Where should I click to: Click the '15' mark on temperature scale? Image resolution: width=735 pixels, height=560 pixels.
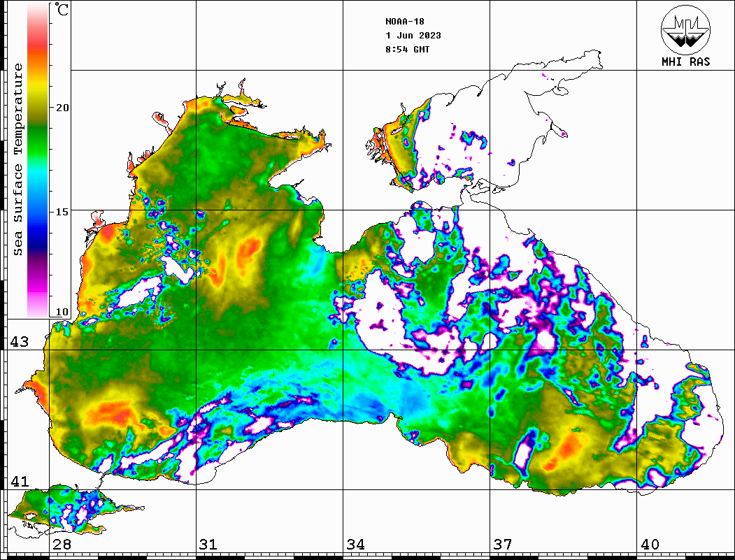tap(62, 212)
